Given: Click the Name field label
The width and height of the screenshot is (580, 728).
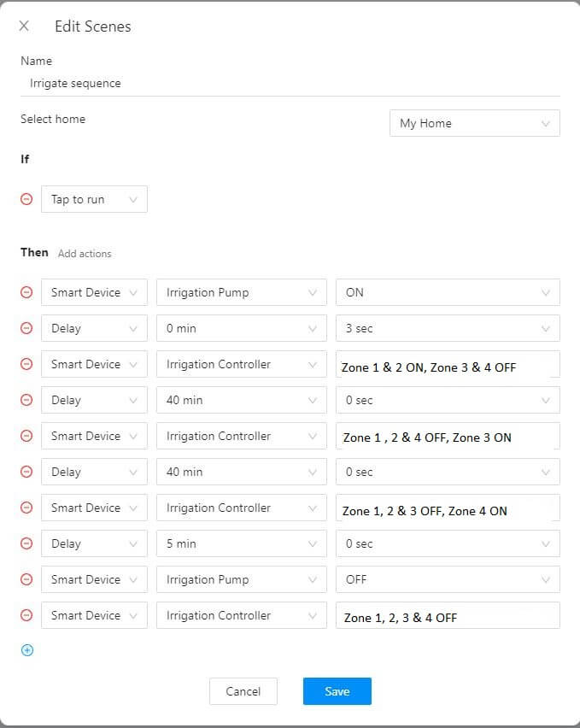Looking at the screenshot, I should tap(36, 61).
